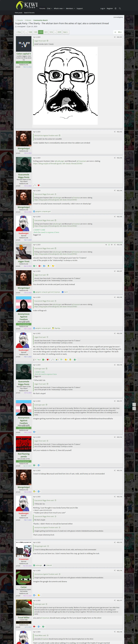This screenshot has height=644, width=138.
Task: Click post number #26,192 permalink
Action: pyautogui.click(x=120, y=437)
